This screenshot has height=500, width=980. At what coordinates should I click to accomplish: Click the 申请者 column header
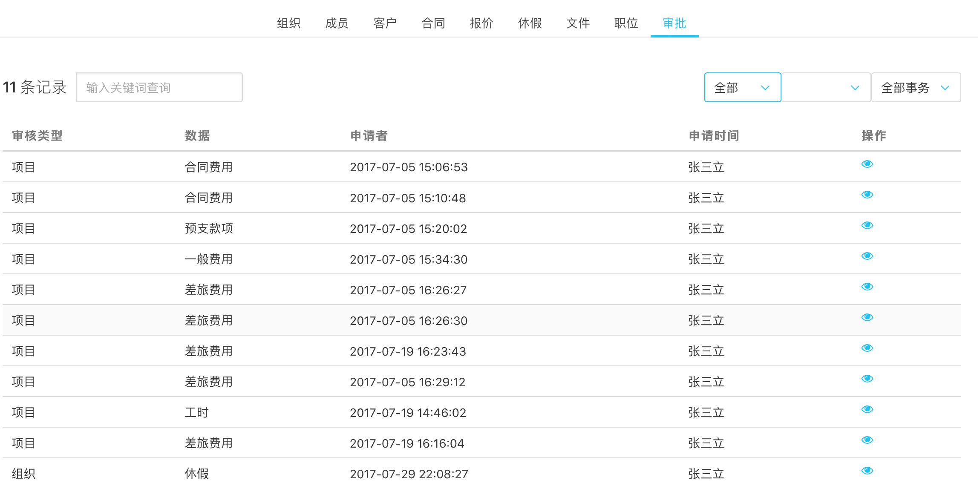[369, 135]
